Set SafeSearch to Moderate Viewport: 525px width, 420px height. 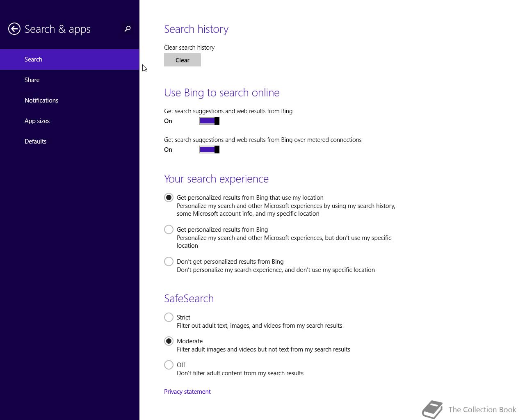[169, 341]
